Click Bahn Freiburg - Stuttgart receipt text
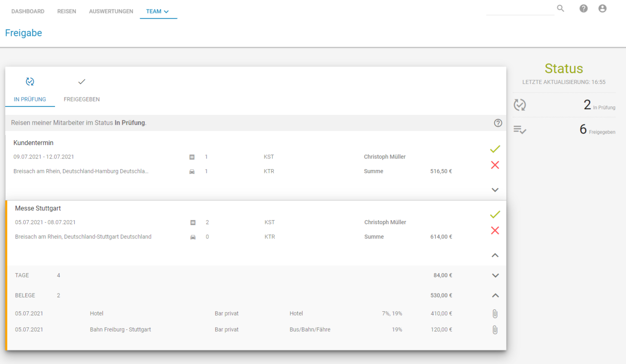This screenshot has width=626, height=364. click(120, 329)
